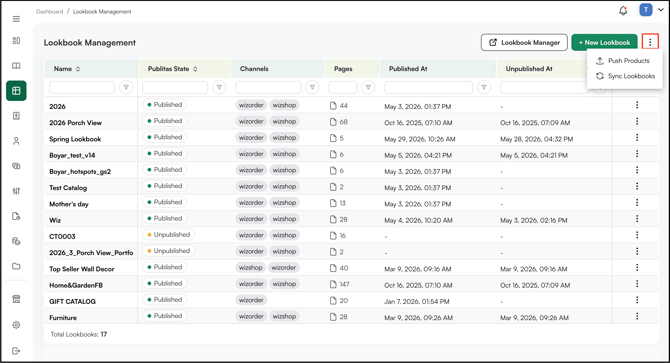Viewport: 670px width, 363px height.
Task: Open row actions for CT0003
Action: coord(637,235)
